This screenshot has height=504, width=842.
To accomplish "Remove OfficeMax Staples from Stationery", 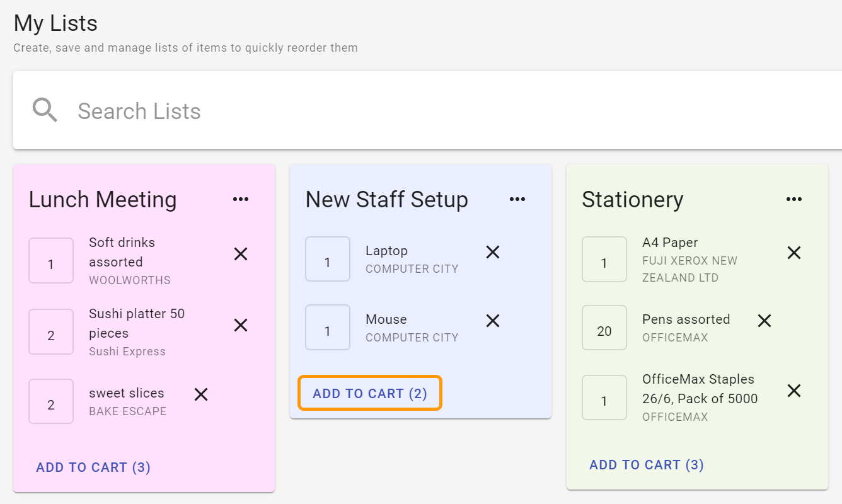I will [x=793, y=391].
